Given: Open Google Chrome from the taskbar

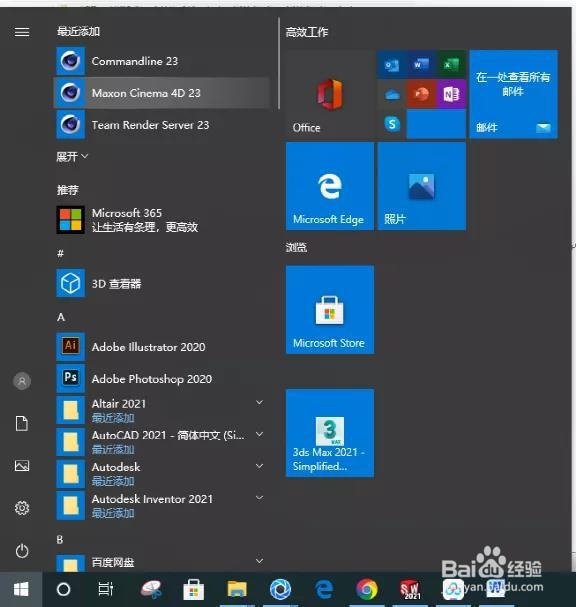Looking at the screenshot, I should point(366,590).
